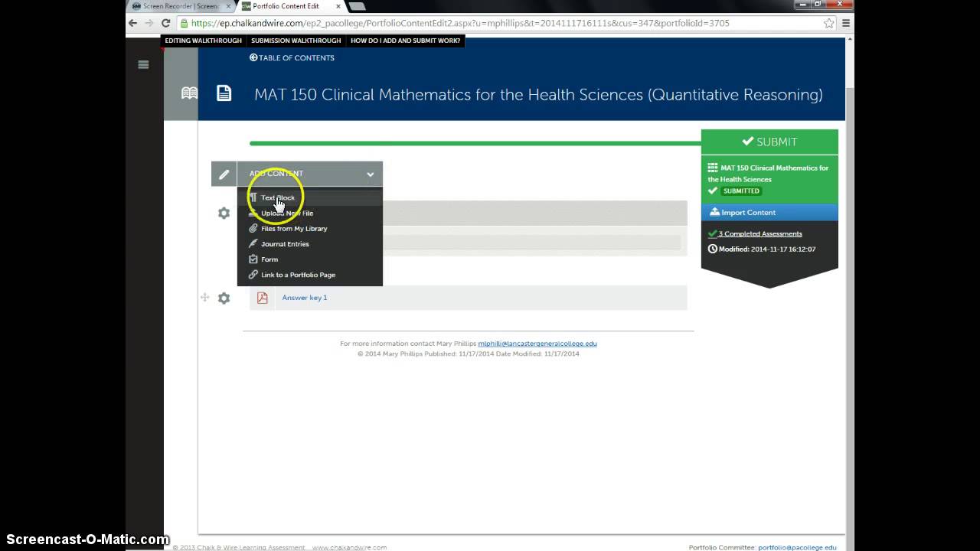Open How Do I Add and Submit Work
The image size is (980, 551).
pos(405,41)
